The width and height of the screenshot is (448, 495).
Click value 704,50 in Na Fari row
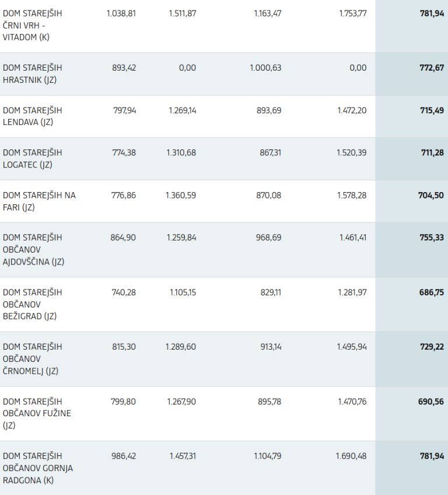(432, 195)
